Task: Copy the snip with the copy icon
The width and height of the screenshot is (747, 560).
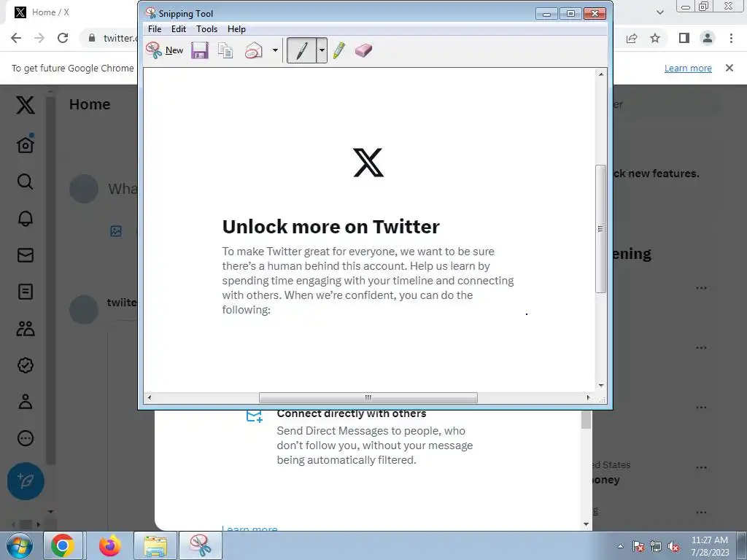Action: coord(225,50)
